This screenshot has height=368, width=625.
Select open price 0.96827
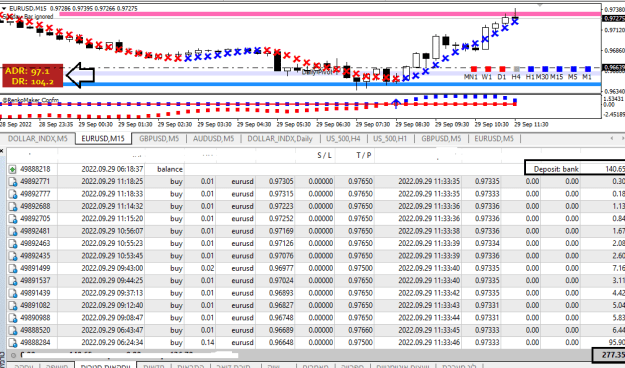[x=281, y=306]
